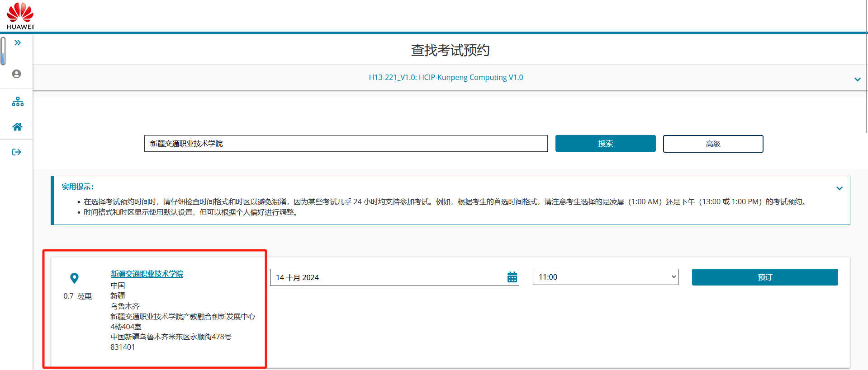Focus the test center search text field

point(346,144)
